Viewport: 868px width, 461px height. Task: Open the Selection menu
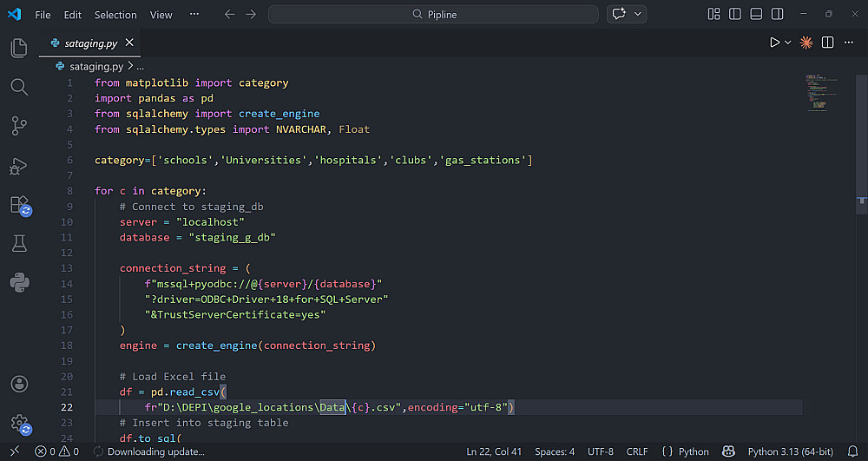coord(115,15)
